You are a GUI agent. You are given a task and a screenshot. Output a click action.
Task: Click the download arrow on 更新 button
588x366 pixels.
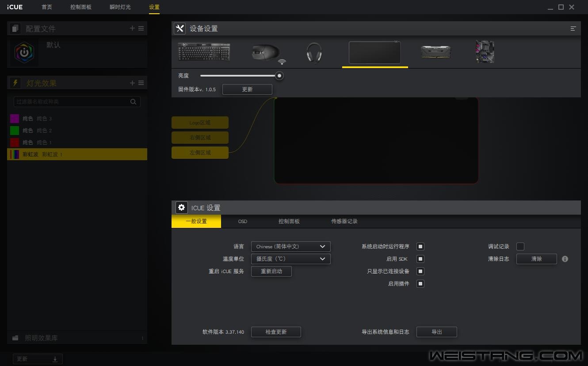(55, 359)
